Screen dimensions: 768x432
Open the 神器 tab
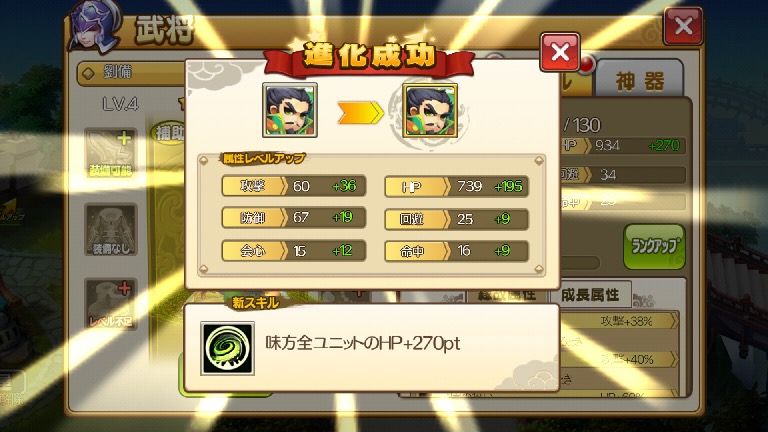(x=640, y=80)
